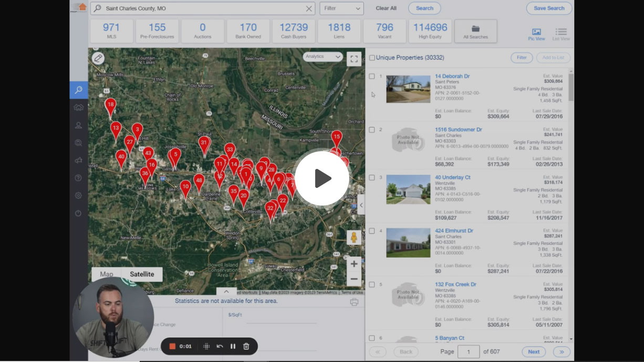Select the Pre-Foreclosures 155 tile
Viewport: 644px width, 362px height.
[157, 31]
